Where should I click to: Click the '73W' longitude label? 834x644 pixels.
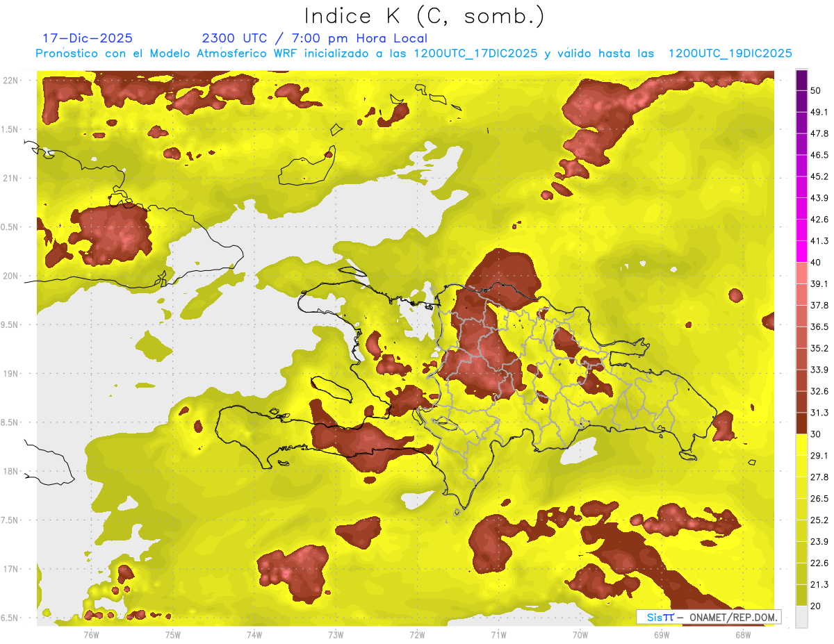(x=336, y=634)
